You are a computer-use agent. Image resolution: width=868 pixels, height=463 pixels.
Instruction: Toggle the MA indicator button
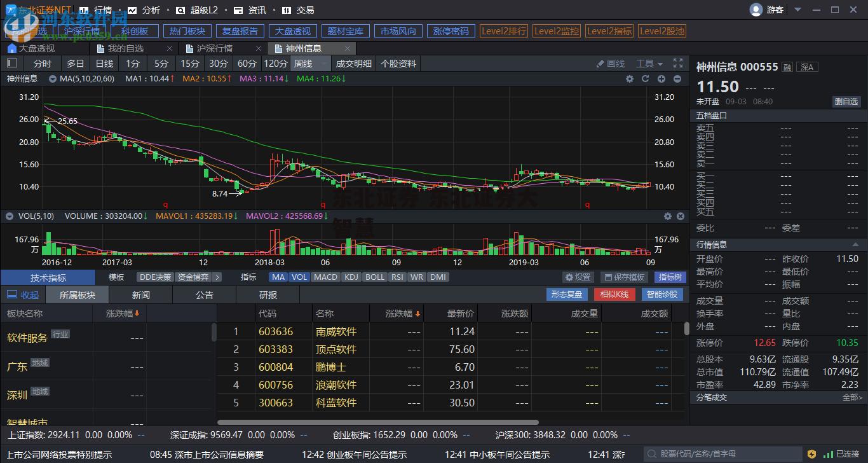point(278,277)
